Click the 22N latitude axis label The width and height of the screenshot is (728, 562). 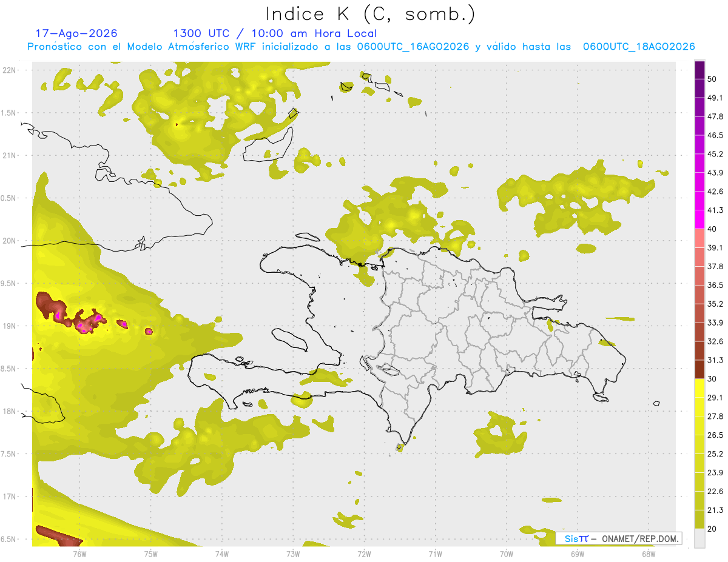coord(10,70)
